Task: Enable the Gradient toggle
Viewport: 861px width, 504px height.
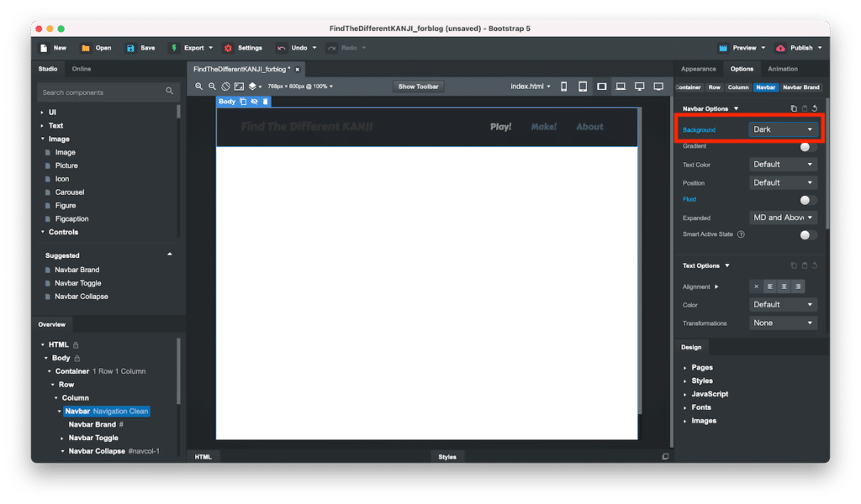Action: (x=807, y=146)
